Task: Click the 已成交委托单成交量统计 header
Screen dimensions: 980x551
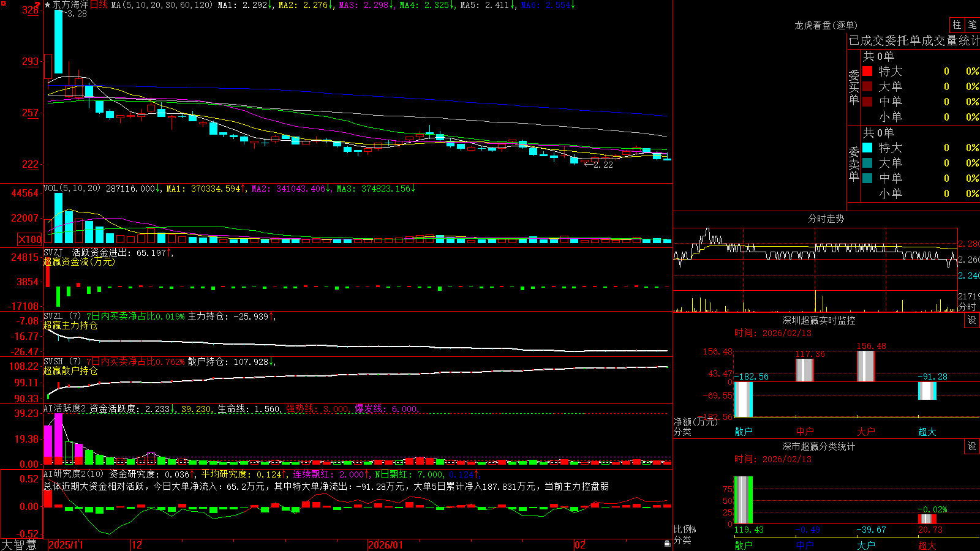Action: click(x=914, y=41)
